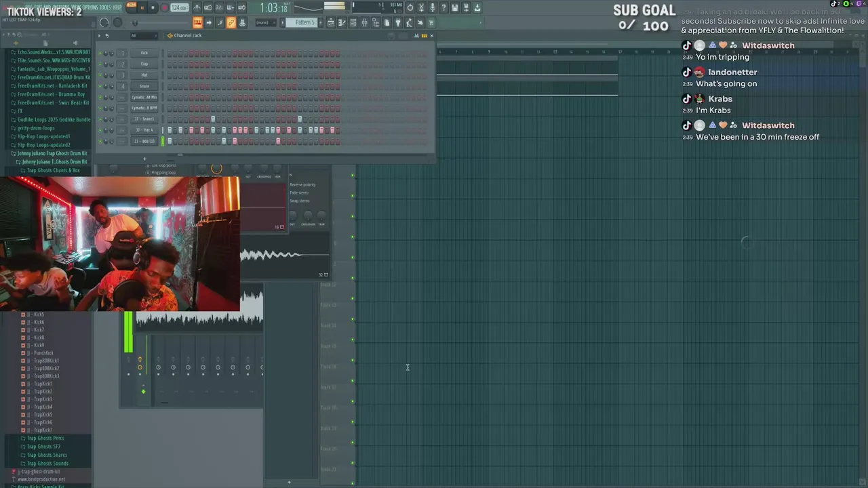Expand Godlike Loops 2025 Godlike Bundle folder

[x=54, y=119]
